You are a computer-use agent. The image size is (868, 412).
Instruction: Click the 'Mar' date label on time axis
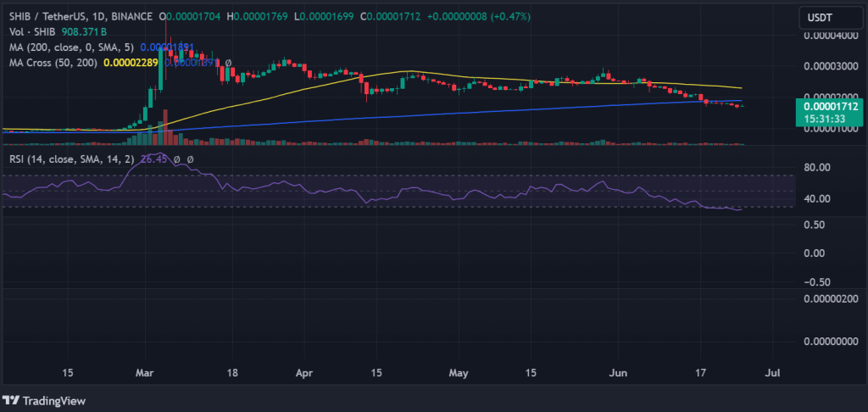[146, 373]
